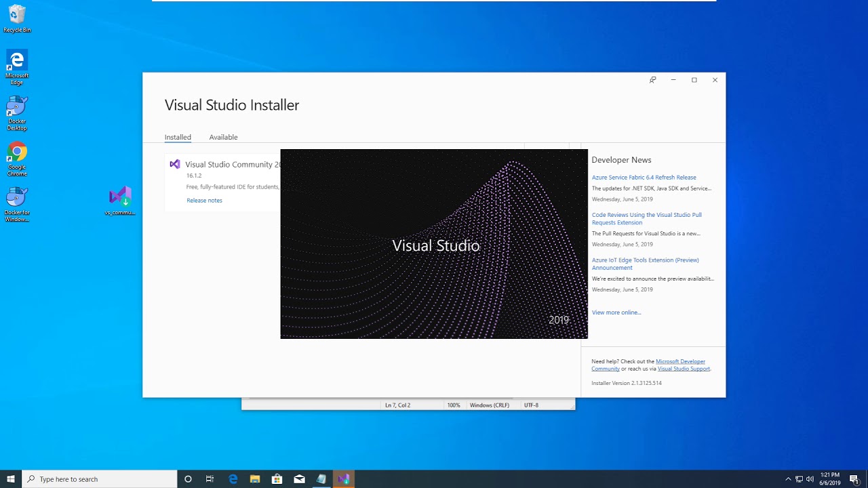Screen dimensions: 868x488
Task: Click Ln 7, Col 2 in Notepad status bar
Action: point(398,405)
